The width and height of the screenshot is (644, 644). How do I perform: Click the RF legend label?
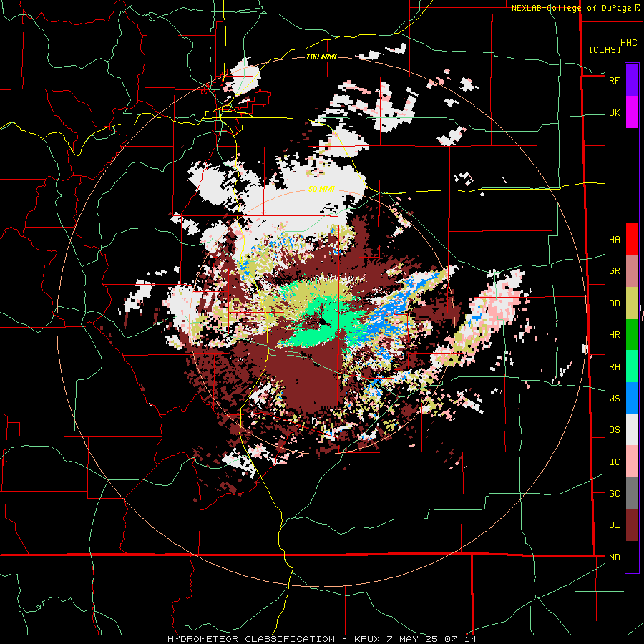614,80
